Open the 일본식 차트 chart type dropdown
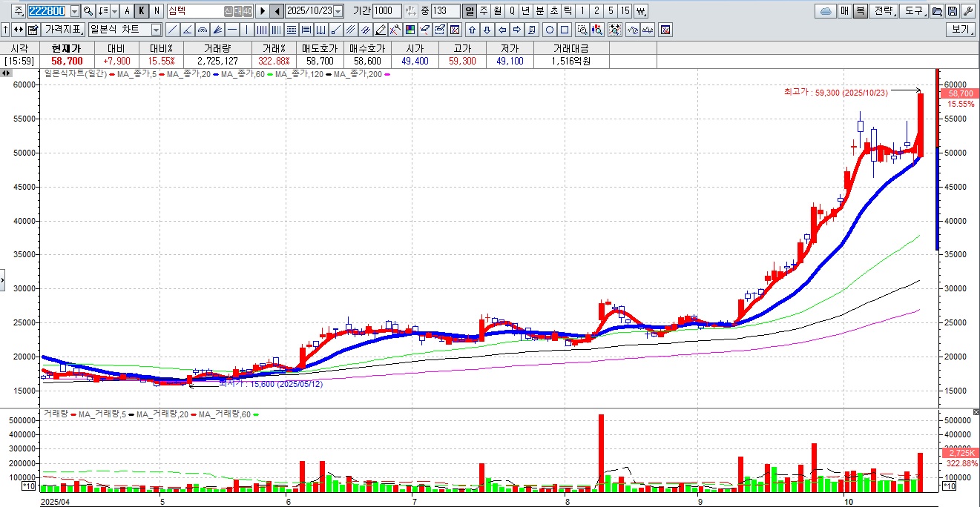Image resolution: width=980 pixels, height=507 pixels. click(156, 30)
